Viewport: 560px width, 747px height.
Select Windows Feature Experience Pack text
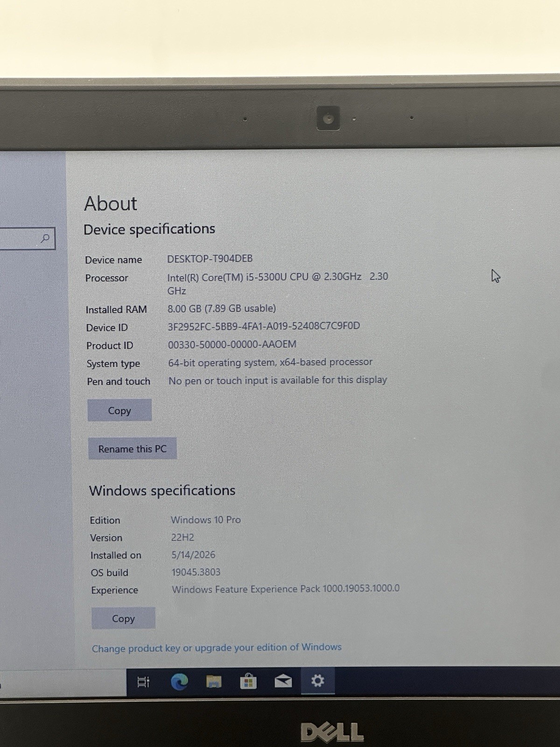pos(286,589)
